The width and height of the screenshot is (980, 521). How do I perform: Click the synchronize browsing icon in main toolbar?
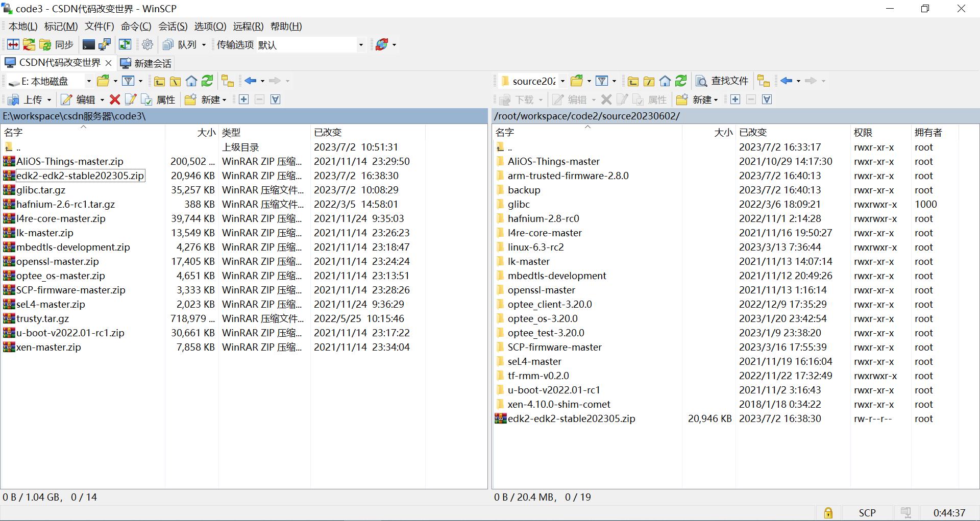pyautogui.click(x=29, y=45)
